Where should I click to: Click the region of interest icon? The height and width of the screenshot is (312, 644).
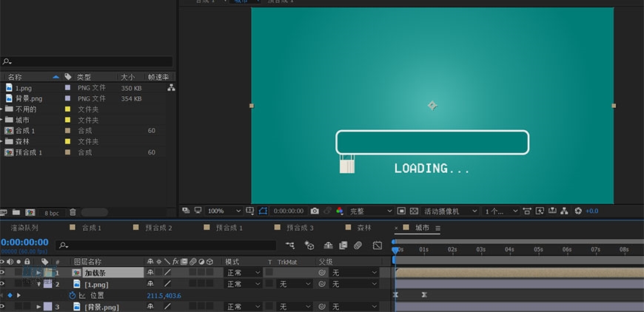point(401,211)
